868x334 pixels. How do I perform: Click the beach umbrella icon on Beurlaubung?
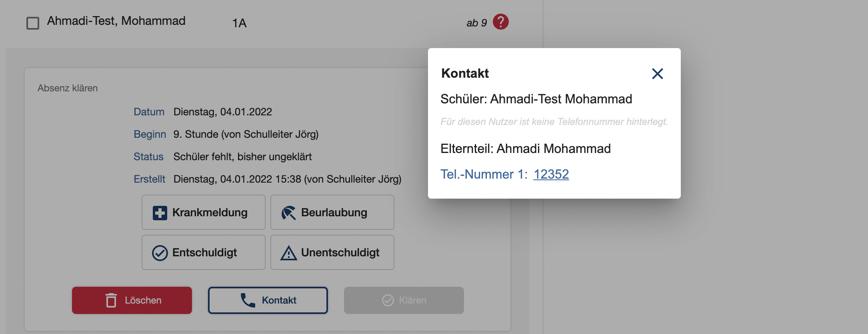pyautogui.click(x=288, y=213)
